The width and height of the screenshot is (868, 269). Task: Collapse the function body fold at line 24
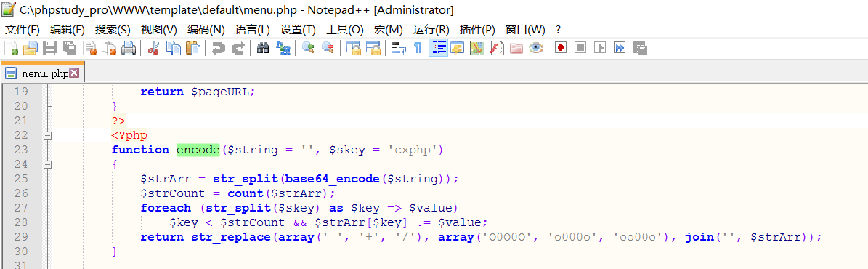coord(48,164)
